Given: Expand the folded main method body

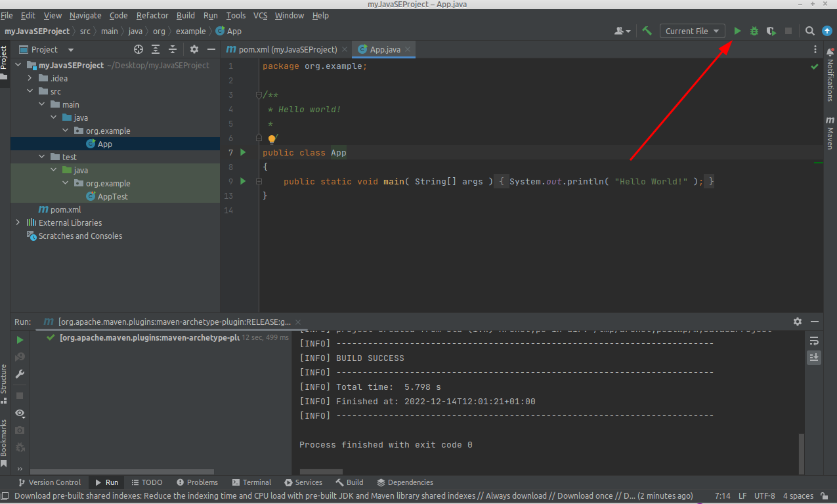Looking at the screenshot, I should pyautogui.click(x=259, y=181).
